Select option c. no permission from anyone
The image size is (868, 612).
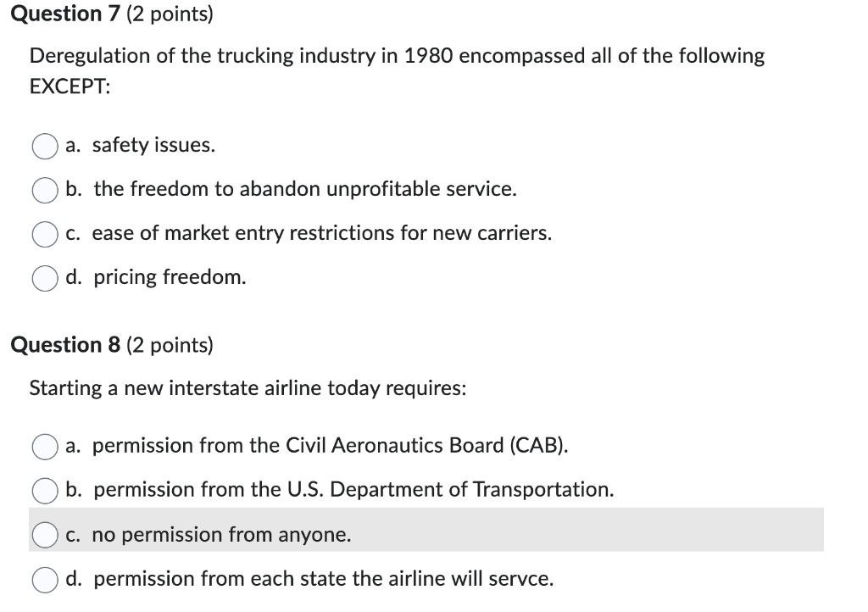click(x=44, y=535)
